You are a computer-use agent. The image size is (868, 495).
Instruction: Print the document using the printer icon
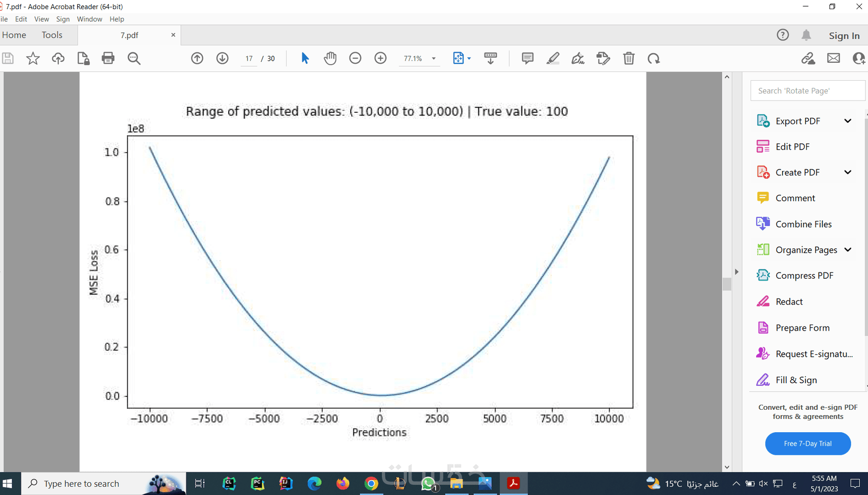point(108,58)
